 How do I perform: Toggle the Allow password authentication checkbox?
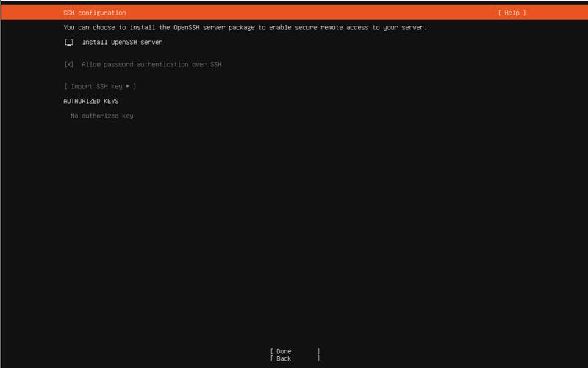pyautogui.click(x=69, y=65)
